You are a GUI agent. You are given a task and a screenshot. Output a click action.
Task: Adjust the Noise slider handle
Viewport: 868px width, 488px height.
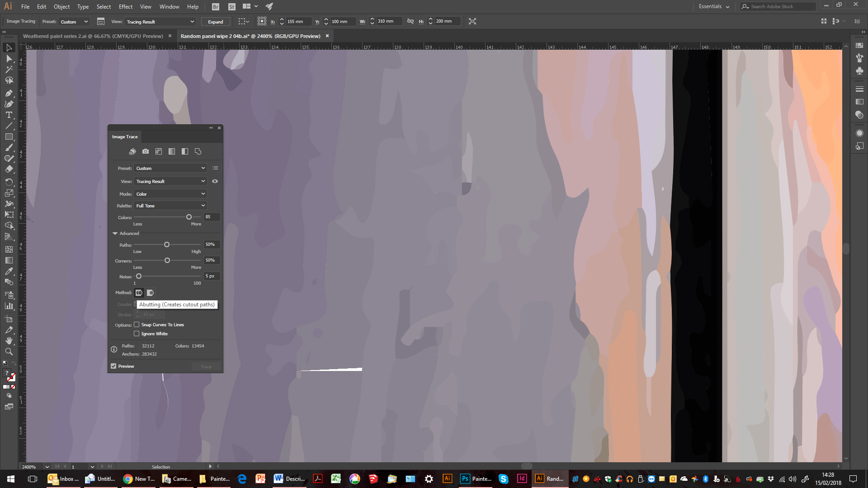[139, 276]
